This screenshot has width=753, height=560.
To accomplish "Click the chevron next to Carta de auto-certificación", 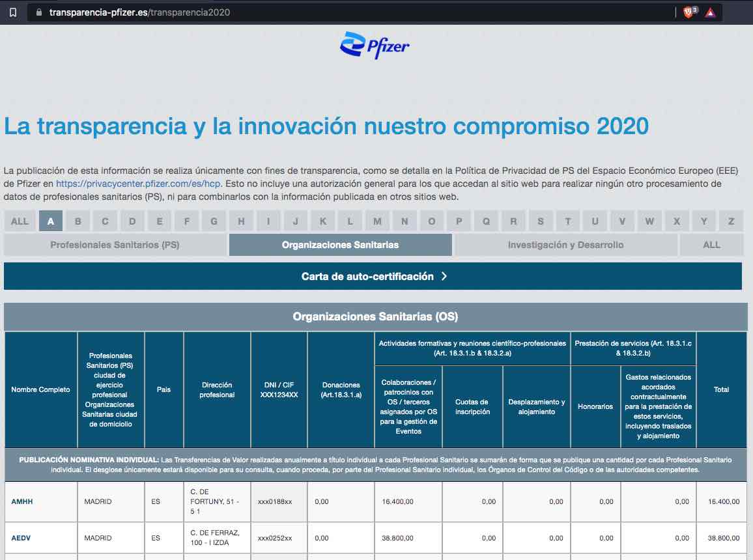I will [x=444, y=276].
